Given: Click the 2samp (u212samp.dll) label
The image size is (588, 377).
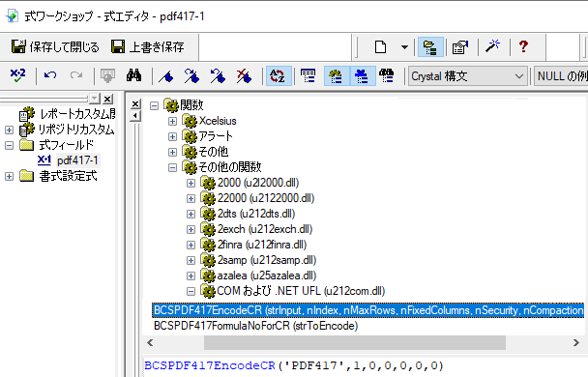Looking at the screenshot, I should point(267,260).
